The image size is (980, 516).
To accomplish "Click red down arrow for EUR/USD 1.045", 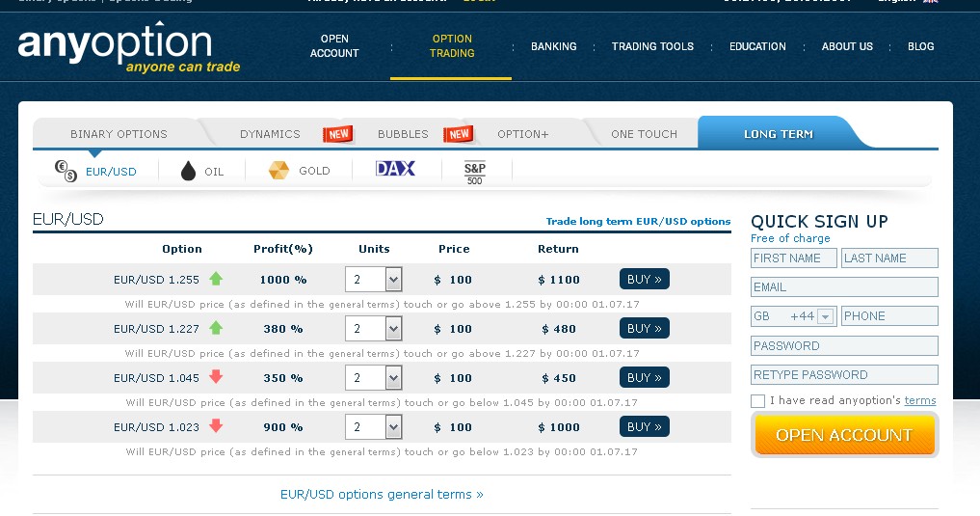I will (x=216, y=376).
